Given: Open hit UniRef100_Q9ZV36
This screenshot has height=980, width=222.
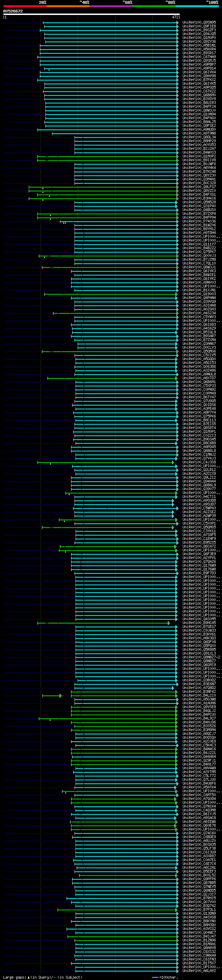Looking at the screenshot, I should 199,41.
